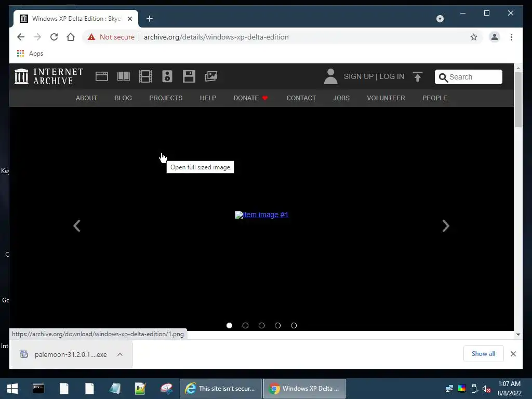The height and width of the screenshot is (399, 532).
Task: Click the Not secure warning icon
Action: (91, 37)
